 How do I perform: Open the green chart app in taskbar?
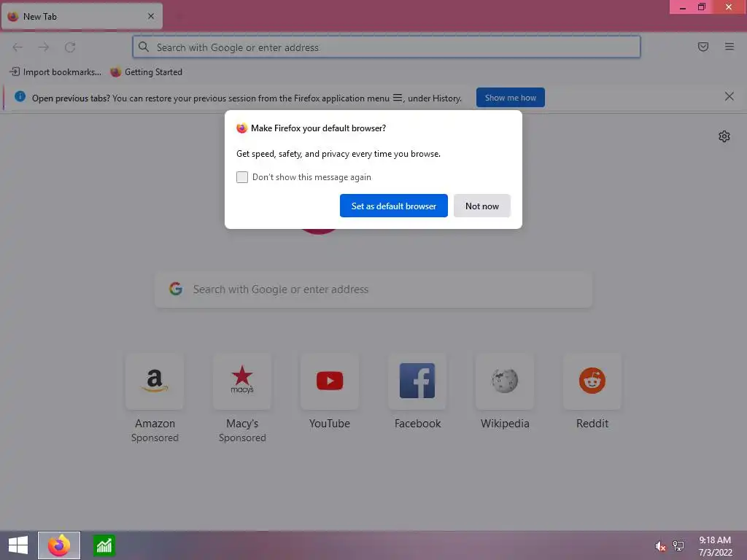pos(104,545)
